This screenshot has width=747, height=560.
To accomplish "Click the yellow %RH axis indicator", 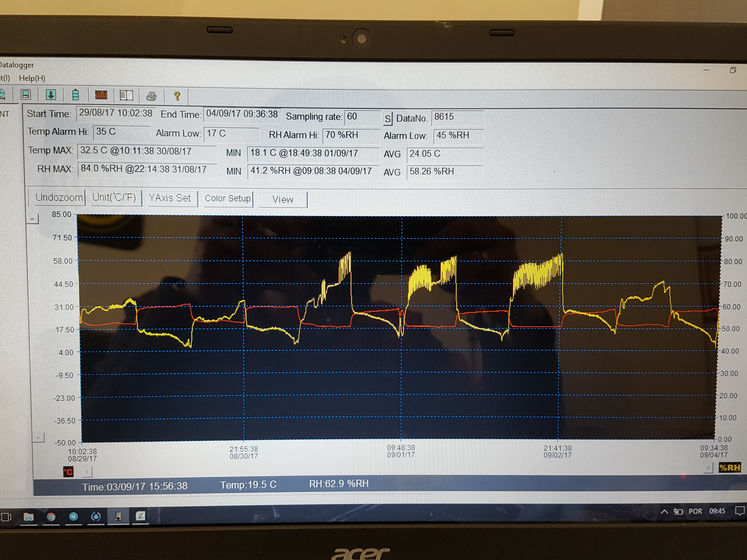I will [x=729, y=468].
